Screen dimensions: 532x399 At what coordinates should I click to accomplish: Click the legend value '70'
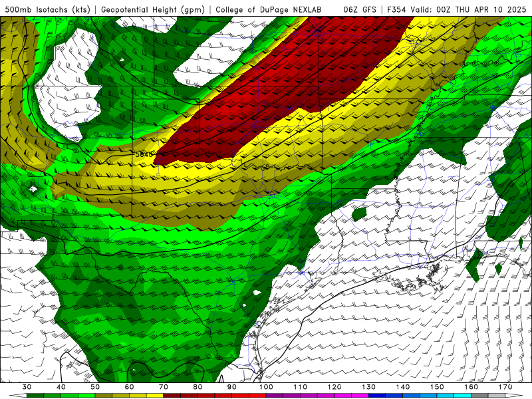[x=164, y=387]
